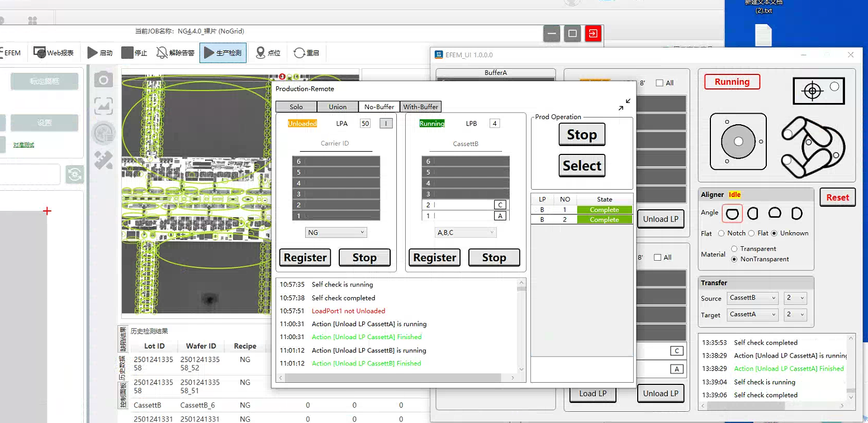Choose the NonTransparent material option

(x=734, y=259)
